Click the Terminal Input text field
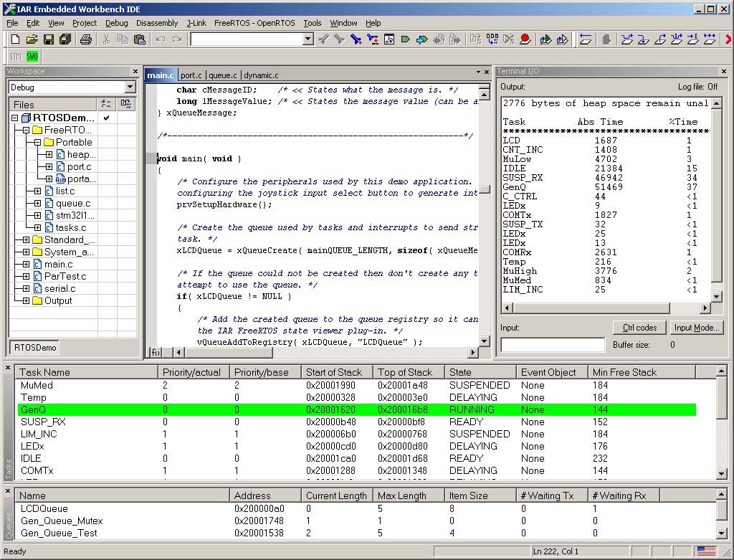This screenshot has width=734, height=560. 552,345
